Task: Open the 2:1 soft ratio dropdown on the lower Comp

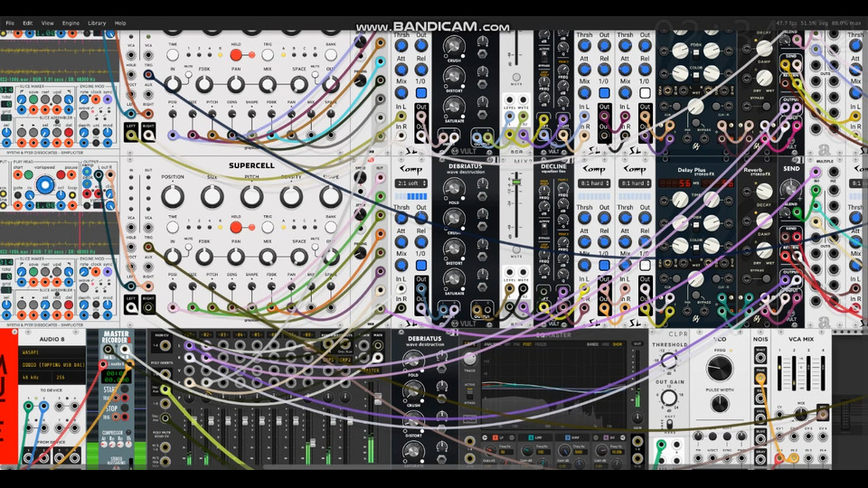Action: [x=410, y=183]
